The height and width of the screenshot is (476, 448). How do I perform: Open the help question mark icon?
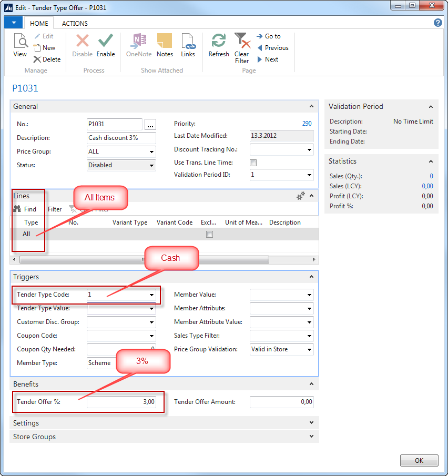point(437,23)
